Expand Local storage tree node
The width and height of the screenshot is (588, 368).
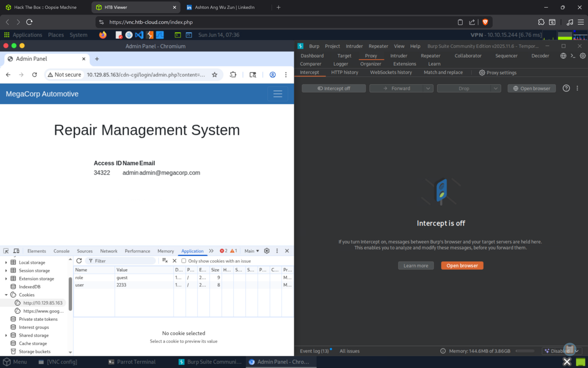(x=6, y=262)
